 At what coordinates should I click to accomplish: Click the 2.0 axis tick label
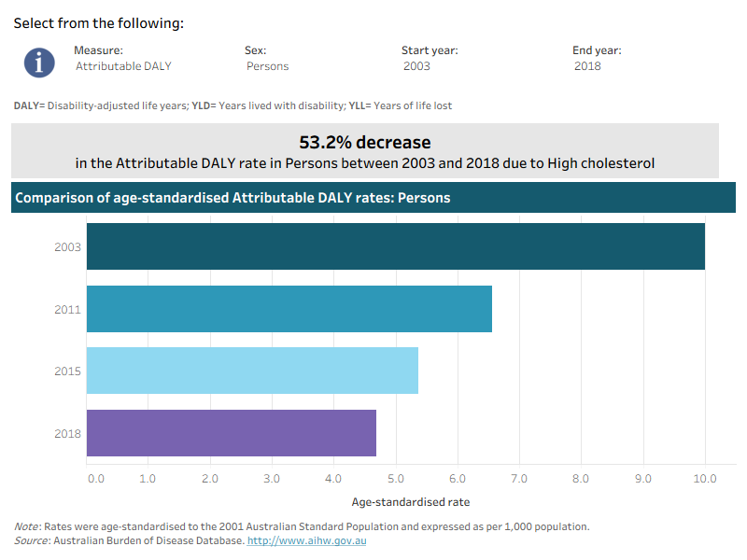209,479
